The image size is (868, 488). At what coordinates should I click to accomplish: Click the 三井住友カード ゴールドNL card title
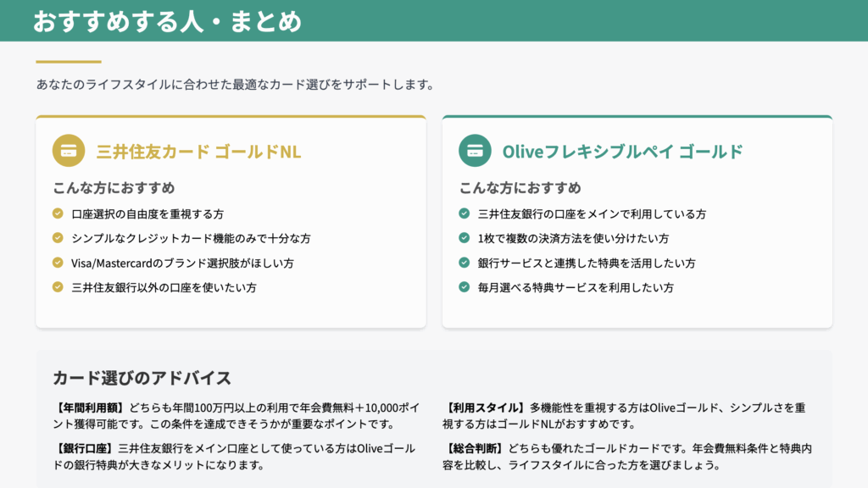[199, 152]
